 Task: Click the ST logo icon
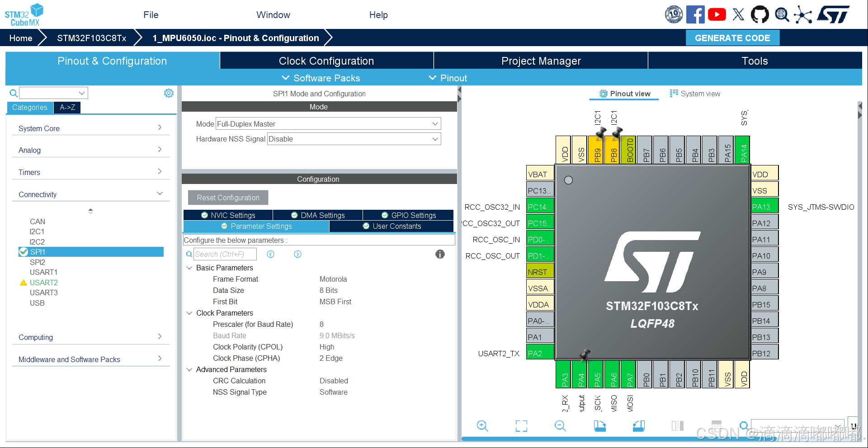point(834,14)
